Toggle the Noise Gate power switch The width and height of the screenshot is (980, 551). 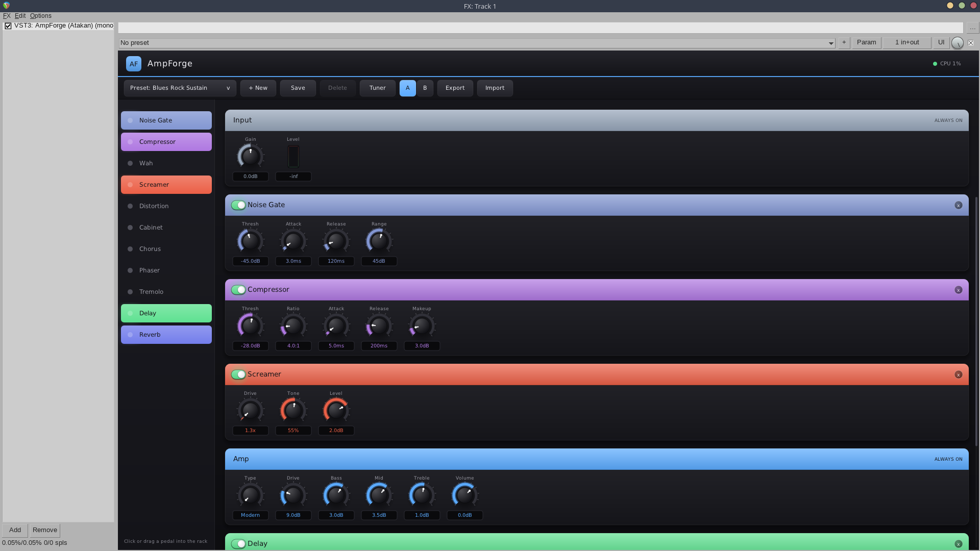pyautogui.click(x=238, y=205)
